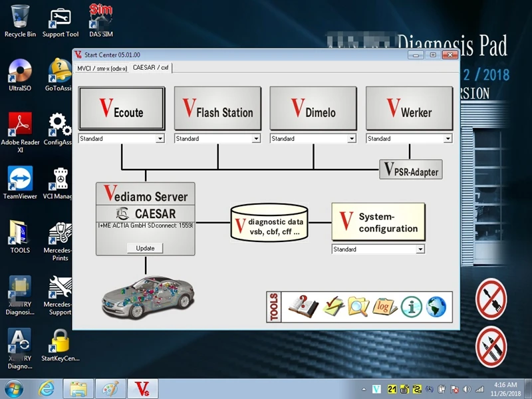The width and height of the screenshot is (532, 399).
Task: Expand the dropdown under Dimelo
Action: point(352,138)
